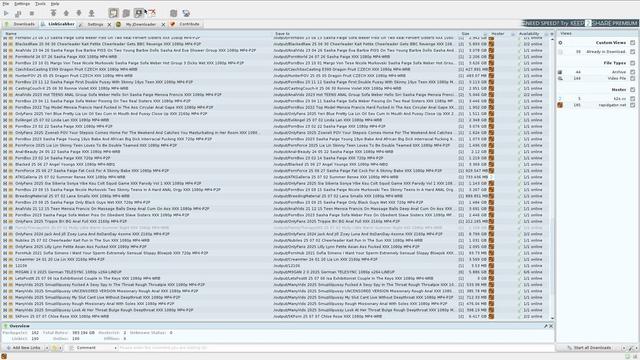Move selection to top with toolbar arrow
Image resolution: width=640 pixels, height=360 pixels.
pos(53,13)
